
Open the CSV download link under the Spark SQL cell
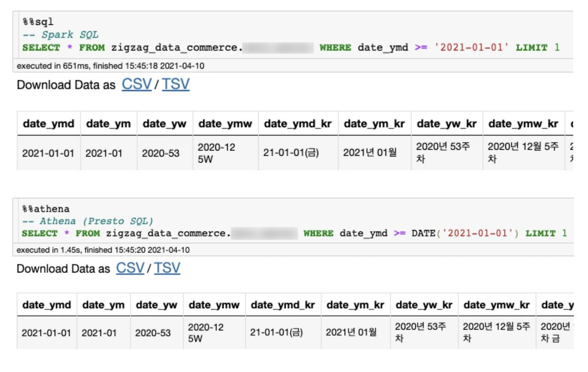(136, 85)
